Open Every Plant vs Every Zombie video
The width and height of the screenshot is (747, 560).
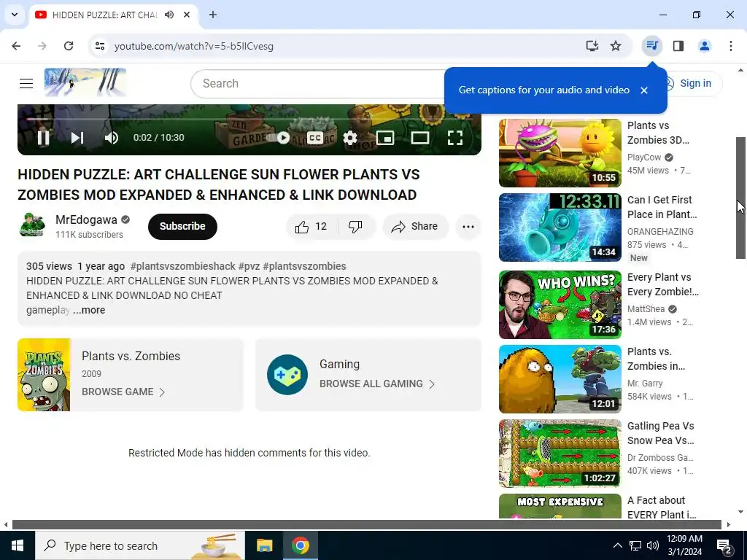pos(560,305)
